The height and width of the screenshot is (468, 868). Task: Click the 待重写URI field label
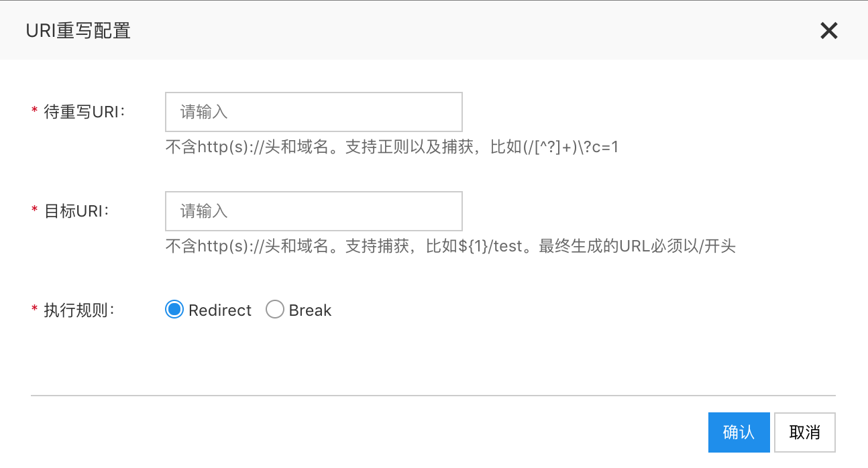[x=85, y=112]
